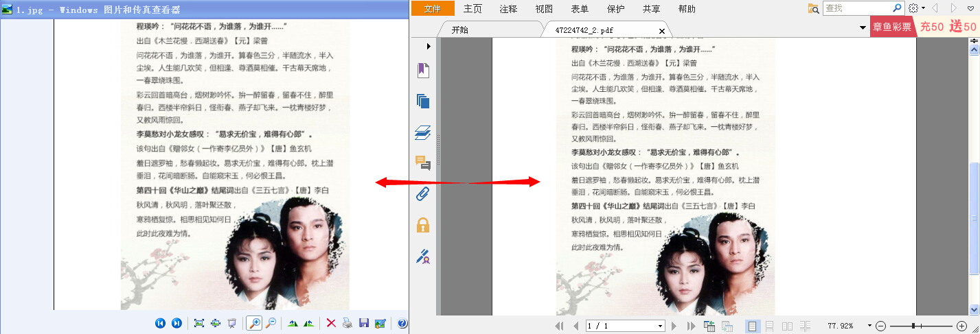Viewport: 980px width, 334px height.
Task: Print image from picture viewer toolbar
Action: tap(347, 323)
